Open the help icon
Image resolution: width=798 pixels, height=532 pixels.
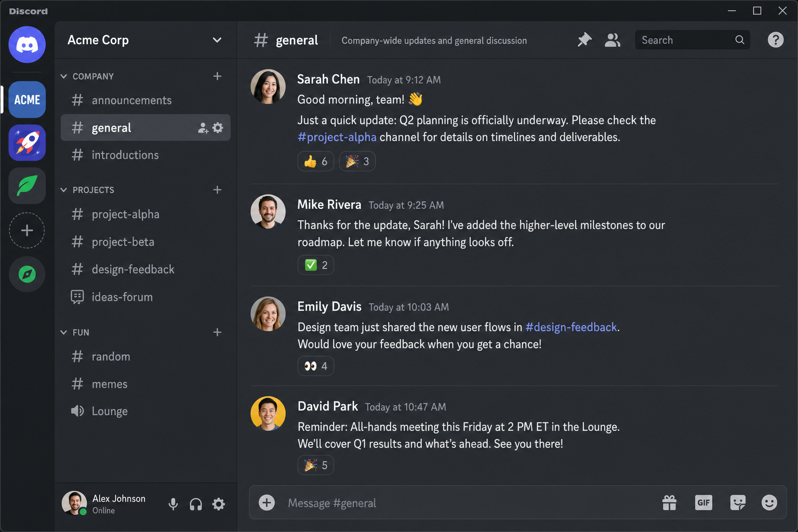point(775,40)
